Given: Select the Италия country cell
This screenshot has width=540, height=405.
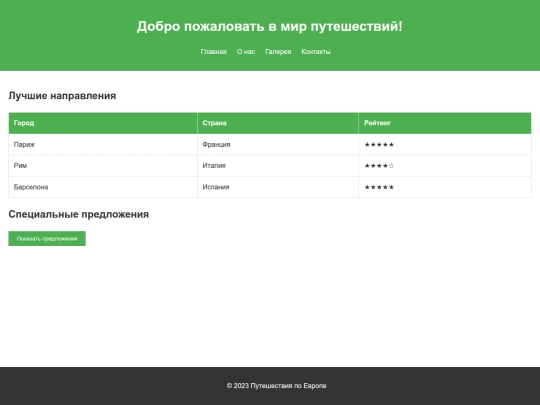Looking at the screenshot, I should [278, 166].
